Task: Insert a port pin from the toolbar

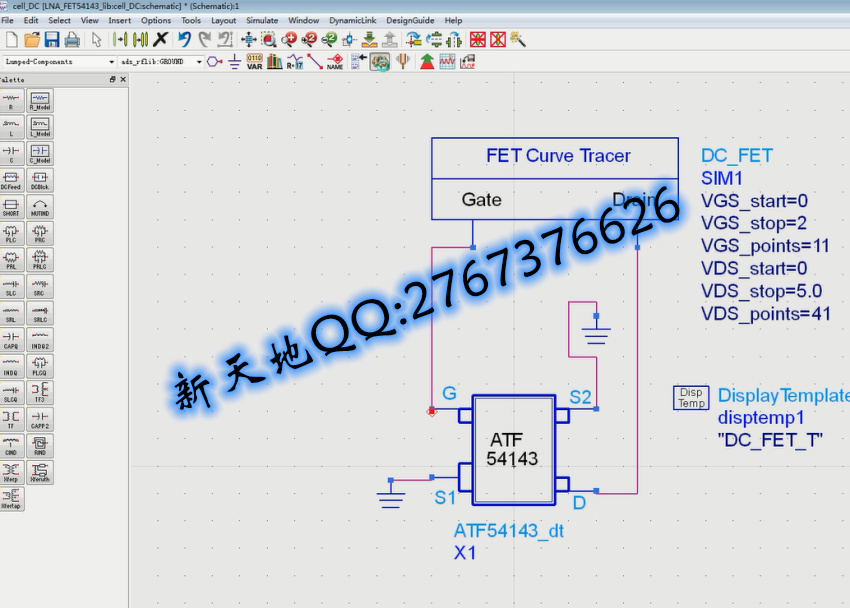Action: [x=214, y=62]
